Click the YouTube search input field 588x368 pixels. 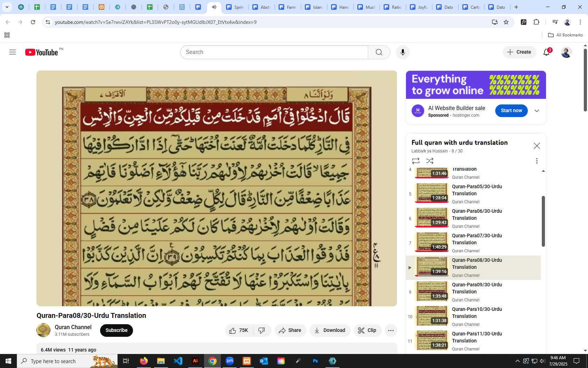pos(274,52)
